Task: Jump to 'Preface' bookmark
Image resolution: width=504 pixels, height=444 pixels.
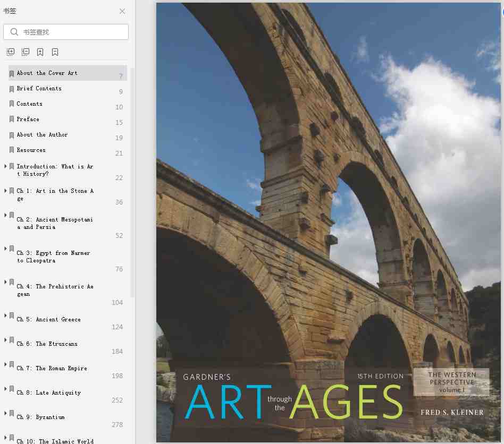Action: 28,119
